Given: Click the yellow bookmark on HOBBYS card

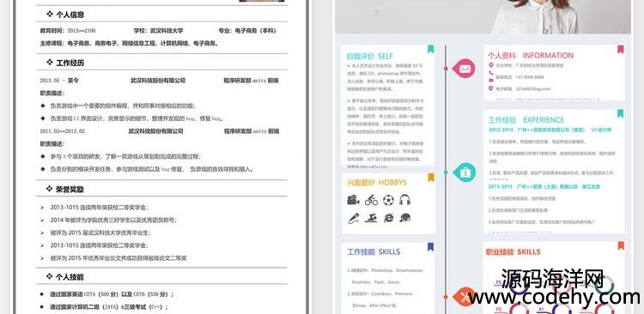Looking at the screenshot, I should [x=431, y=178].
